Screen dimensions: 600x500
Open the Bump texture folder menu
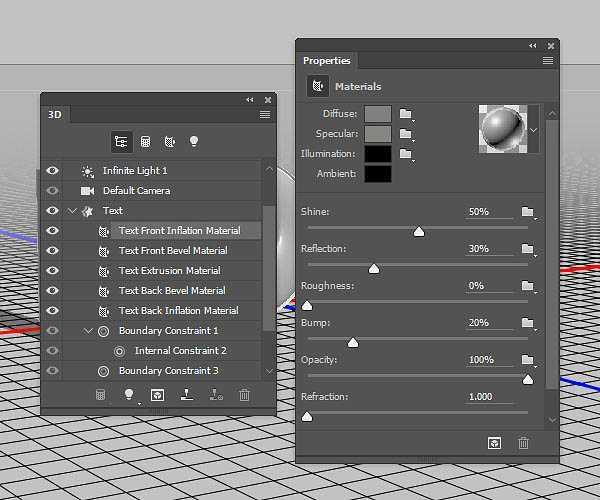[x=528, y=323]
